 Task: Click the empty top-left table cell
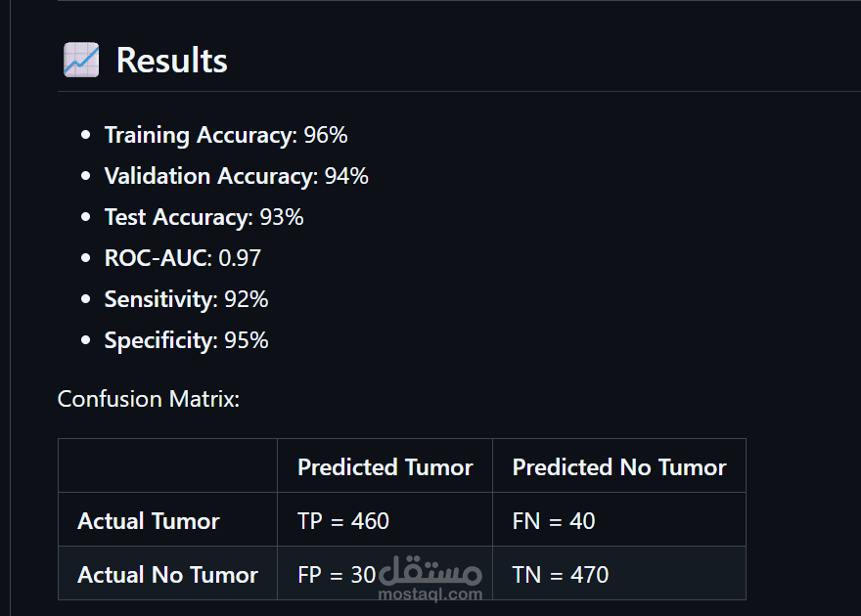coord(167,465)
